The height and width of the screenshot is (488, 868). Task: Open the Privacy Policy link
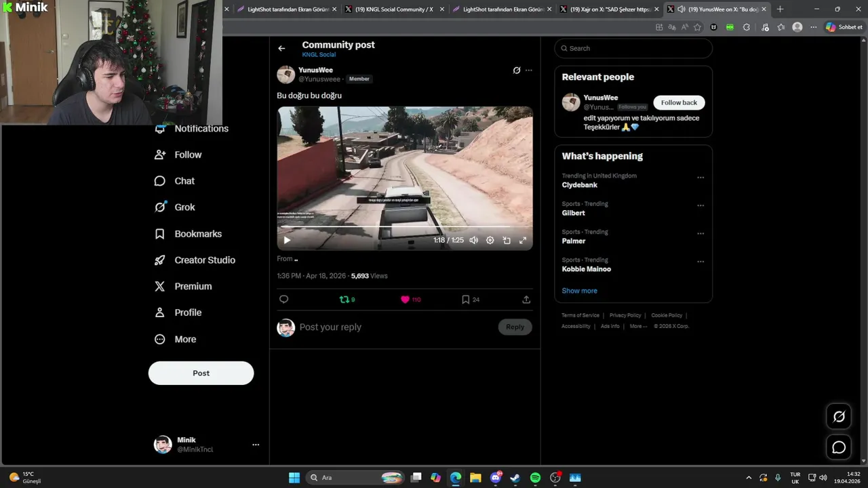[x=625, y=315]
